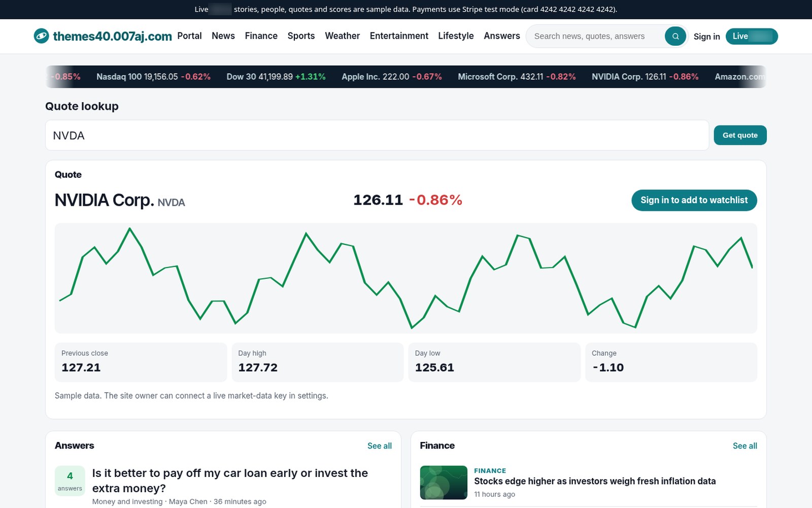Open the Weather nav item

342,36
